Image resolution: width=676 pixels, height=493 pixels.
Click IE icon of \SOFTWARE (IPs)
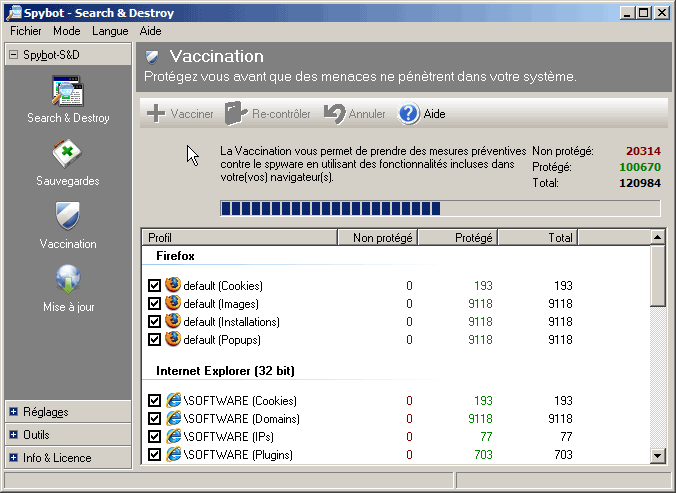[173, 437]
